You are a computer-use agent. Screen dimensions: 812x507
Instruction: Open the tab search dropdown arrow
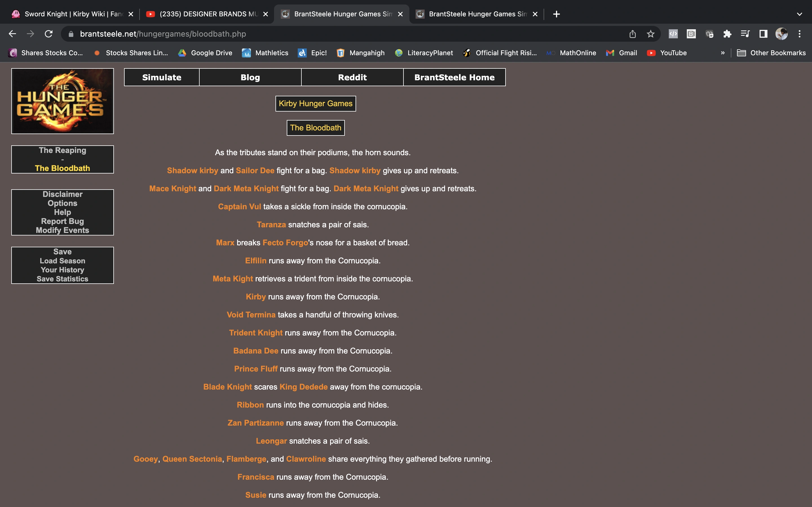pyautogui.click(x=799, y=14)
